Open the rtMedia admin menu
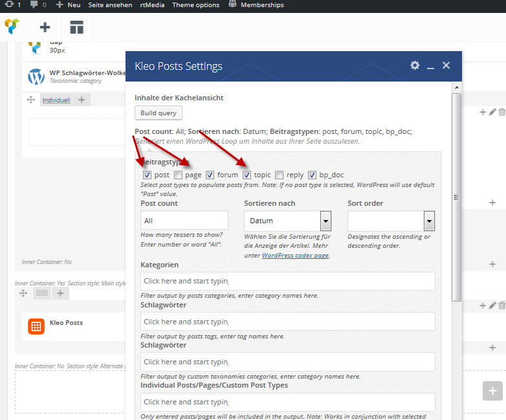Viewport: 506px width, 420px height. pos(152,5)
